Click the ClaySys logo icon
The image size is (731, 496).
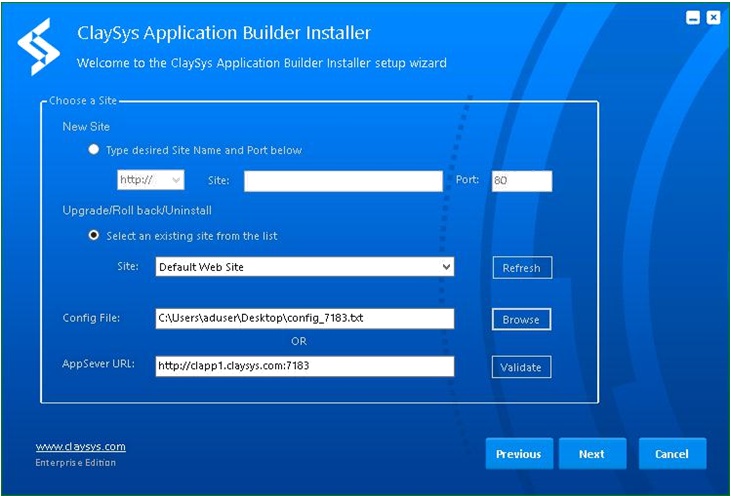39,47
